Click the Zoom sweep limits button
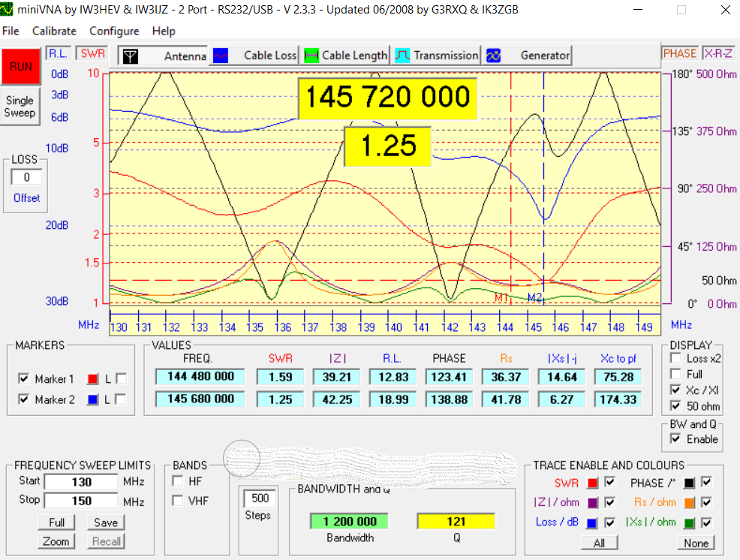The image size is (740, 560). point(56,541)
